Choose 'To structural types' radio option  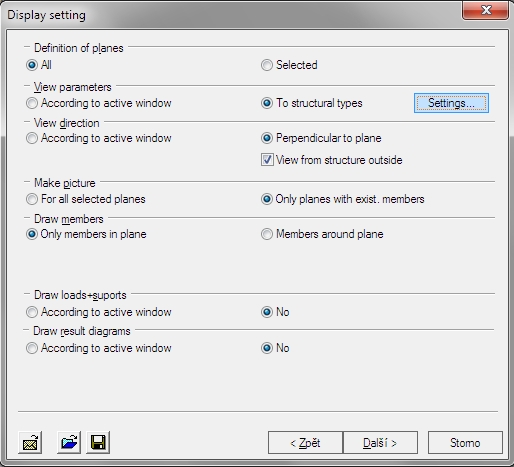pos(312,103)
